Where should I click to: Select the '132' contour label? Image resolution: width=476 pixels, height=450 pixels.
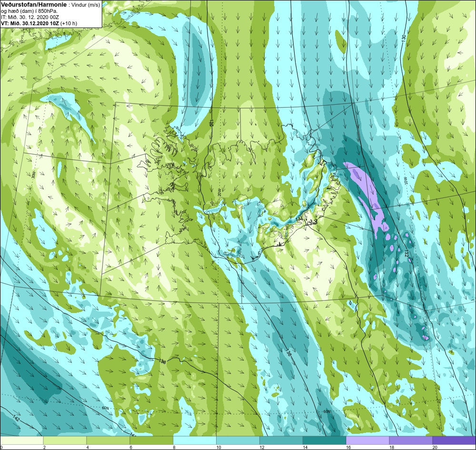[407, 254]
